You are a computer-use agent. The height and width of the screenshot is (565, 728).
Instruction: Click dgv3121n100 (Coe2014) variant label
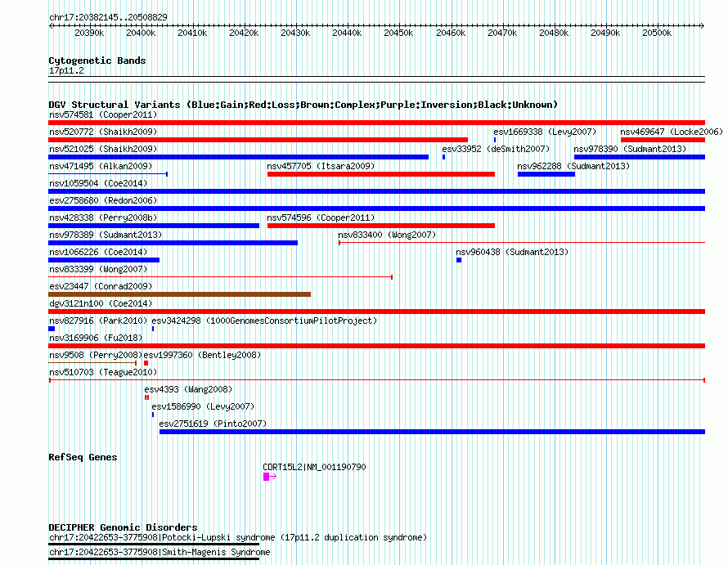(101, 303)
